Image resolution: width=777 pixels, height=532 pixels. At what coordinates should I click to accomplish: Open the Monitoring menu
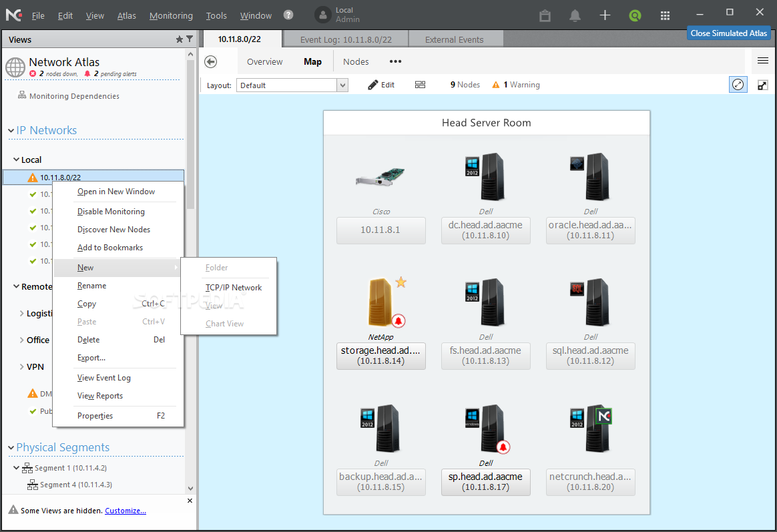tap(171, 15)
